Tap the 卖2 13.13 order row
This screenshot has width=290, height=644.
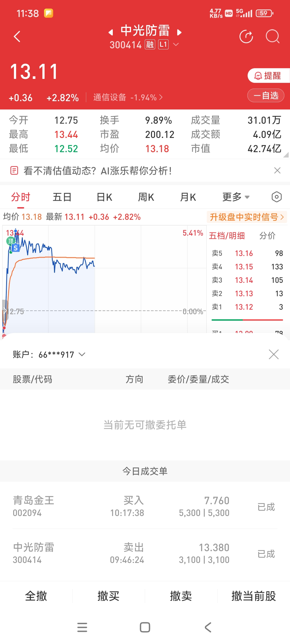pyautogui.click(x=247, y=294)
